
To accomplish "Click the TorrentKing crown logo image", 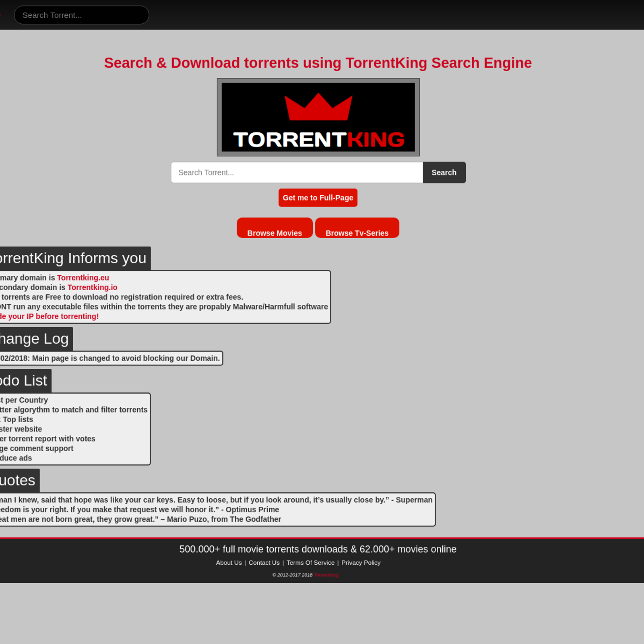I will pyautogui.click(x=318, y=117).
